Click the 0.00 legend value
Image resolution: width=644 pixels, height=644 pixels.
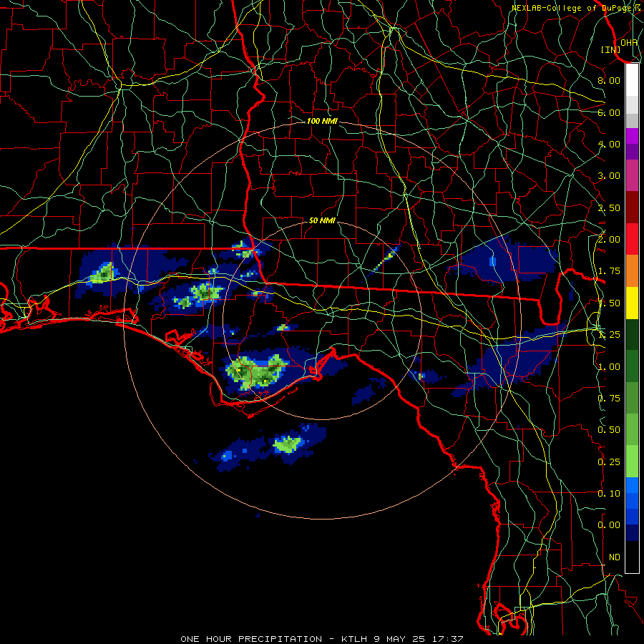[609, 525]
